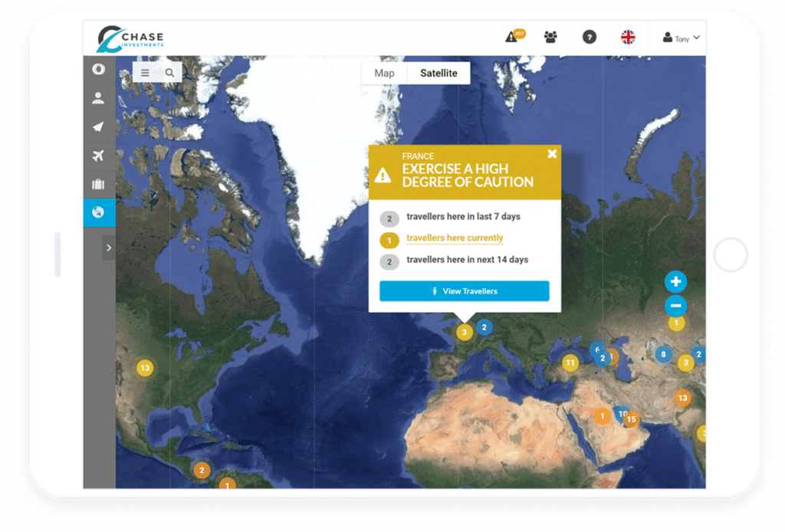Click the View Travellers button
The height and width of the screenshot is (532, 785).
click(464, 291)
